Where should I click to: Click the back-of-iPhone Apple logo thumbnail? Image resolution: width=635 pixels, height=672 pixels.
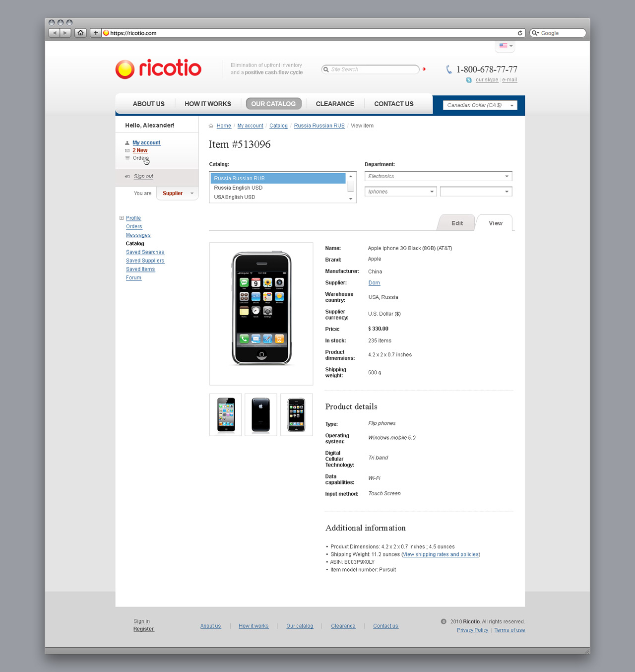click(x=261, y=415)
